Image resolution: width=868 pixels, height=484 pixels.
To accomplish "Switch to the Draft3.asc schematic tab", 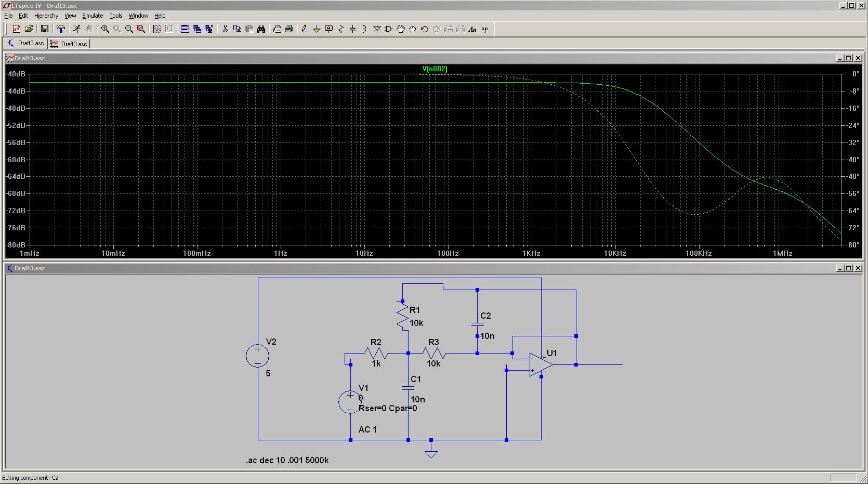I will (25, 43).
